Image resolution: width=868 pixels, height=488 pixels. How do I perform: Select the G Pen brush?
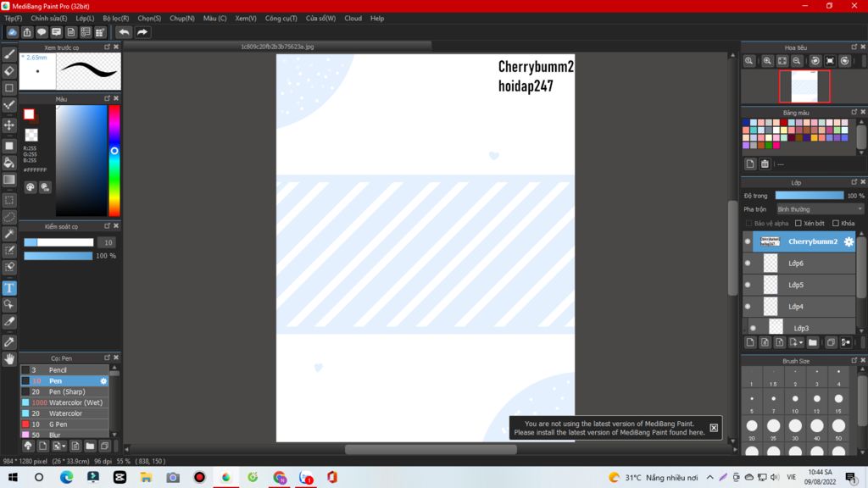(x=64, y=424)
